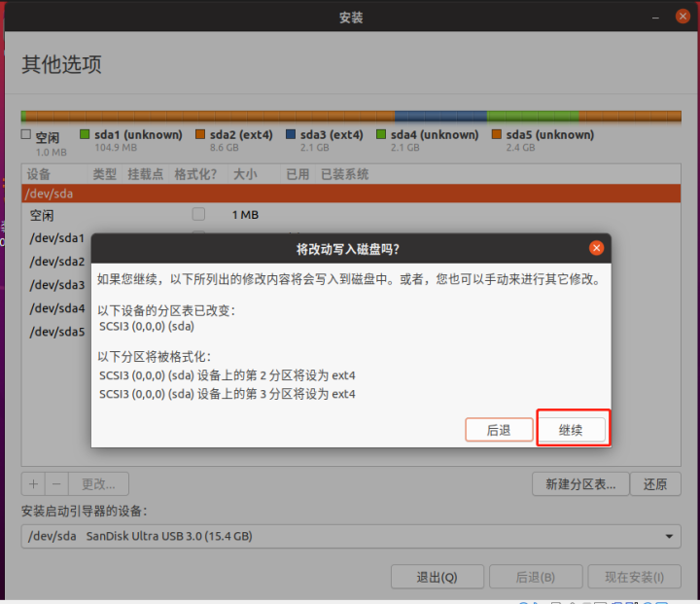Click the 类型 column header
This screenshot has height=604, width=700.
[104, 174]
